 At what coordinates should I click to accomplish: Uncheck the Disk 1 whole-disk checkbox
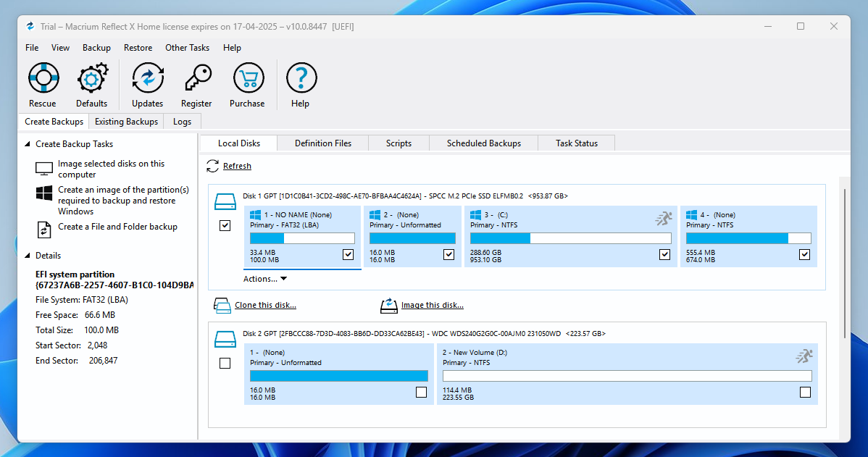[225, 226]
